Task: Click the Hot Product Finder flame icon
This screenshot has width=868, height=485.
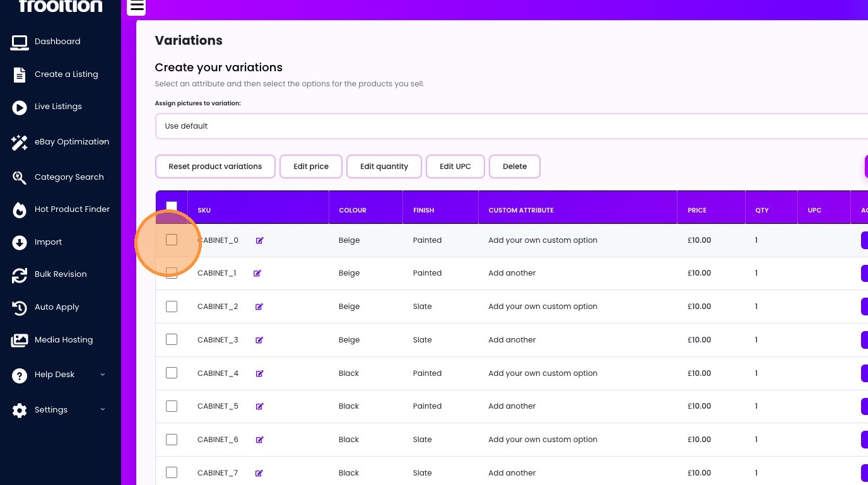Action: [20, 209]
